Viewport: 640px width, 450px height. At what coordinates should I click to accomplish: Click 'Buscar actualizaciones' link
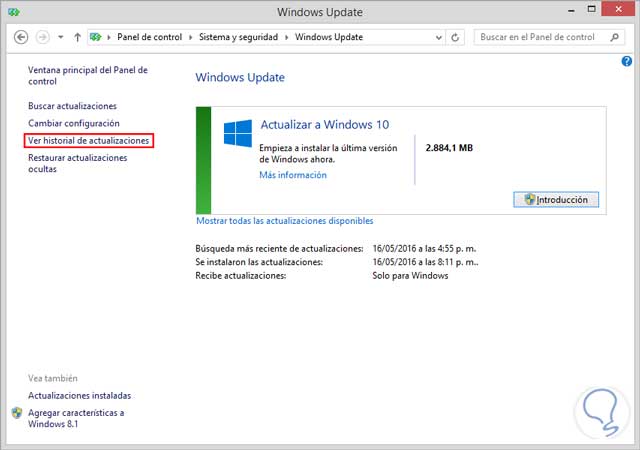(x=72, y=106)
